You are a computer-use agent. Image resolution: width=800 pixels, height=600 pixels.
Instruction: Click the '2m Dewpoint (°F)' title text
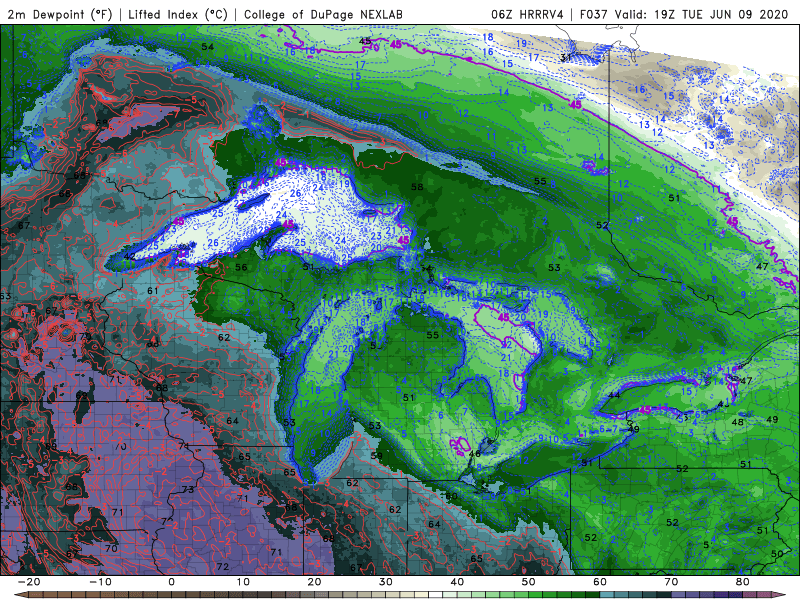60,14
